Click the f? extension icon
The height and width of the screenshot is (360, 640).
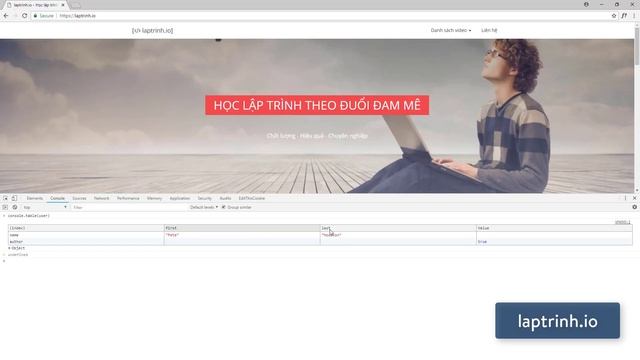[x=624, y=16]
